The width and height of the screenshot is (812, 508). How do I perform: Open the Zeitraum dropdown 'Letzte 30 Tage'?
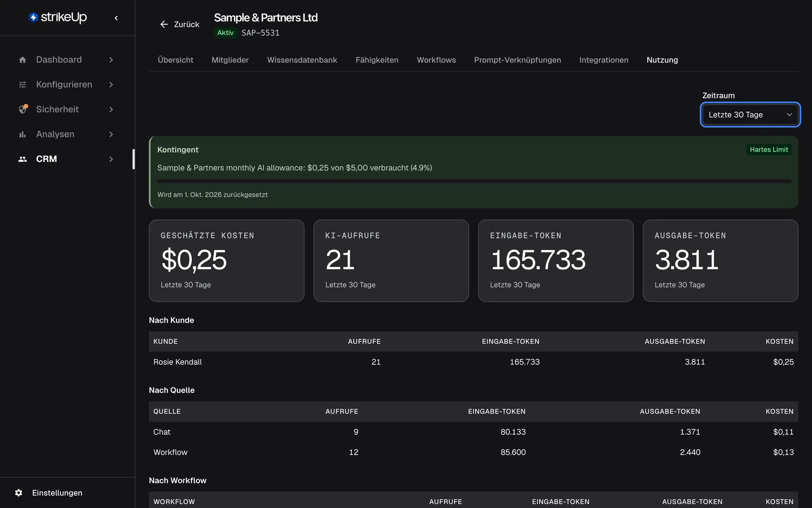coord(750,115)
